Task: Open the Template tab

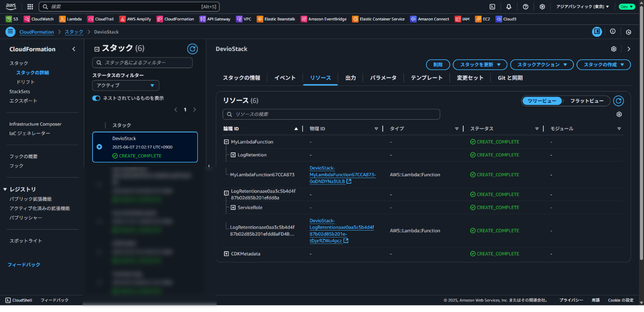Action: click(426, 78)
